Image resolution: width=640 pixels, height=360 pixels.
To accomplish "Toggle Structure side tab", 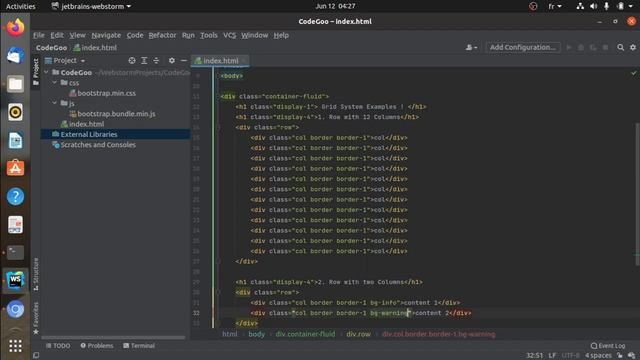I will tap(36, 274).
